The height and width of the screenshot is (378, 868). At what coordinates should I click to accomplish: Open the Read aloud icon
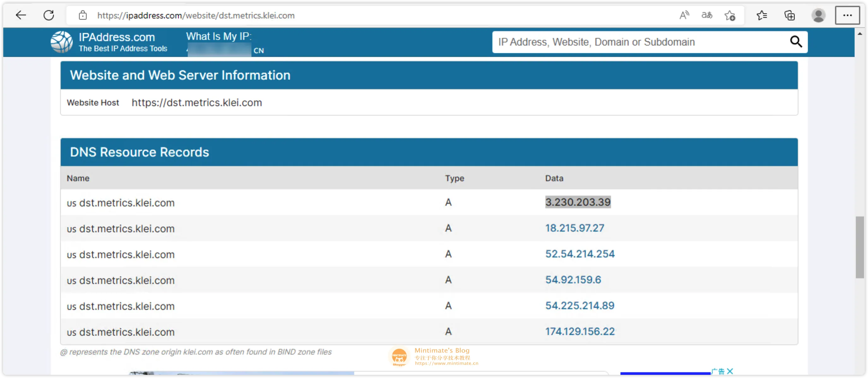coord(684,15)
